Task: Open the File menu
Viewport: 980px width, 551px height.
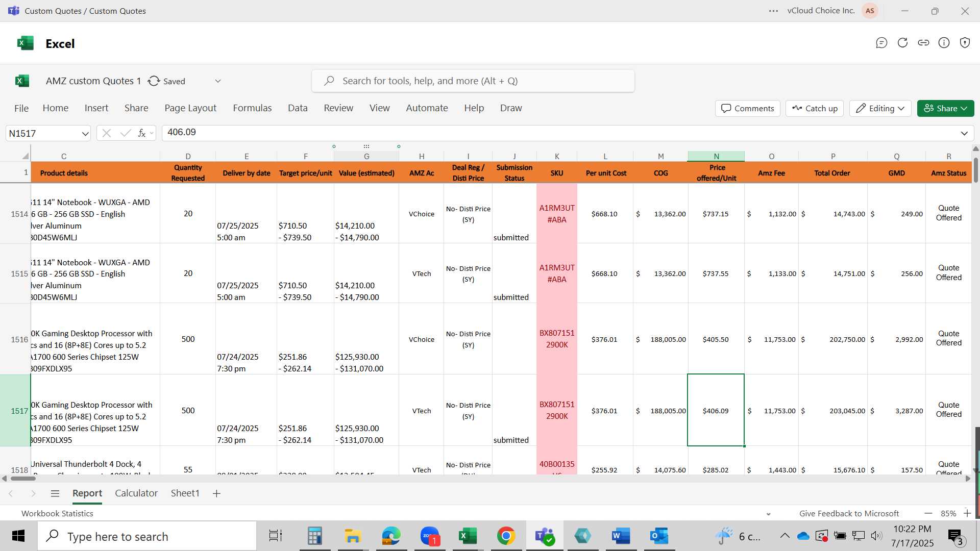Action: point(21,108)
